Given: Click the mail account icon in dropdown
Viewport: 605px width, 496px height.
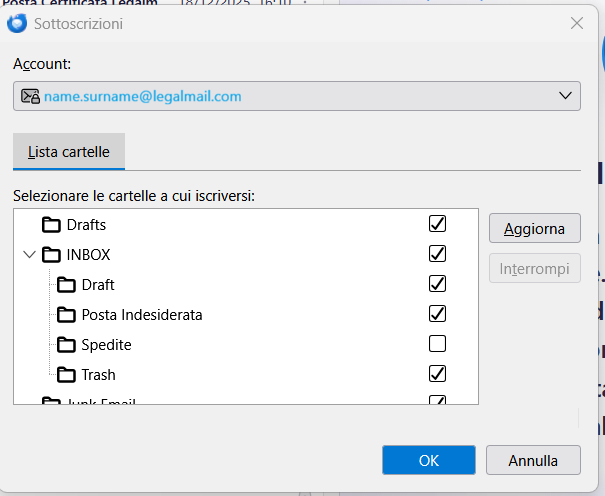Looking at the screenshot, I should 30,97.
